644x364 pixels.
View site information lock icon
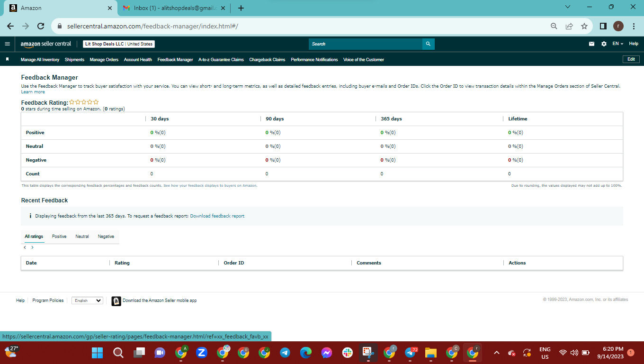[x=60, y=26]
